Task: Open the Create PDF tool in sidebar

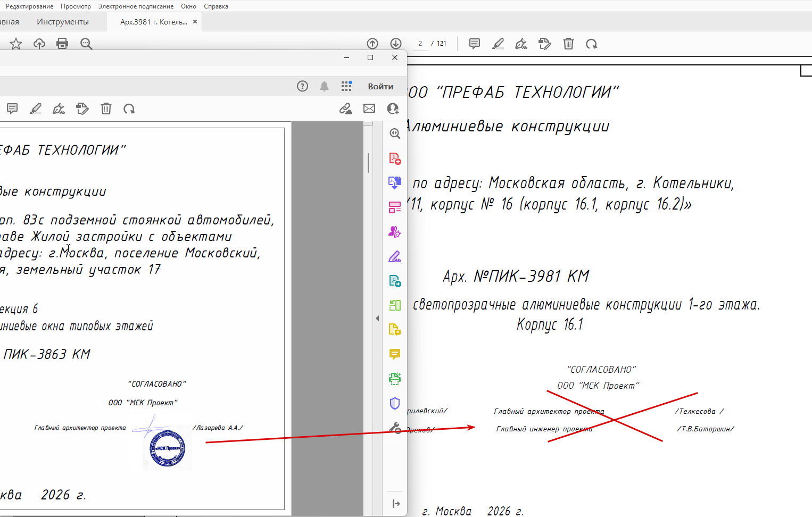Action: pos(395,159)
